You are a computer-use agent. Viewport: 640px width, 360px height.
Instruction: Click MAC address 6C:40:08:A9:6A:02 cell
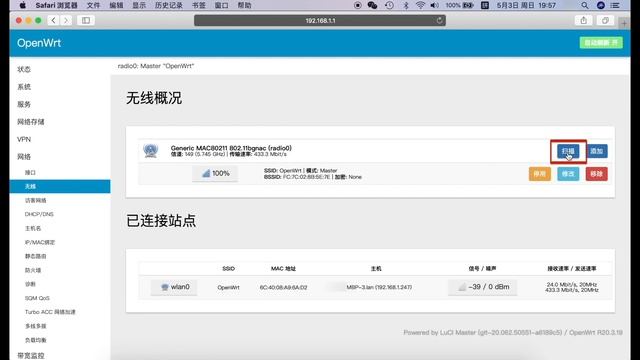(x=283, y=287)
